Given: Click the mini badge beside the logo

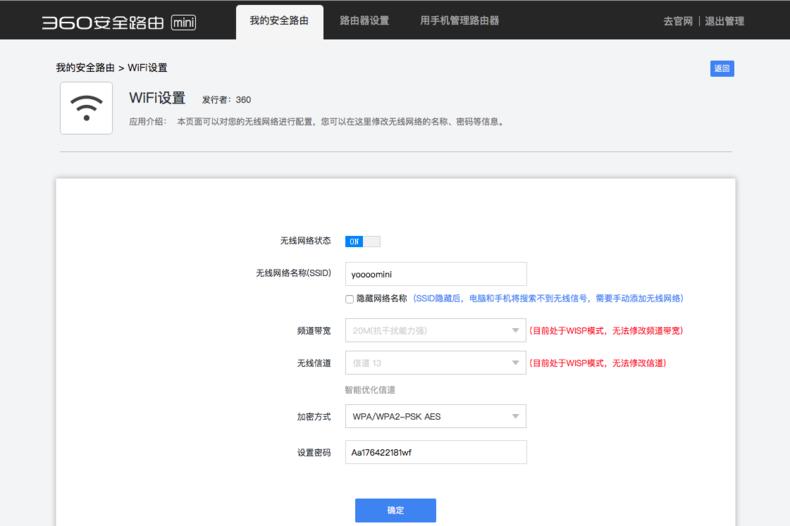Looking at the screenshot, I should pos(184,21).
